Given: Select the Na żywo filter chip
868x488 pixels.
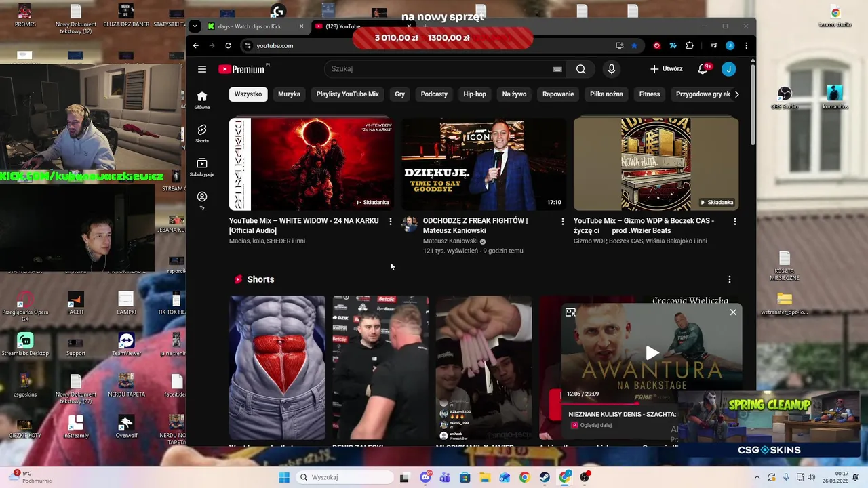Looking at the screenshot, I should pos(514,94).
